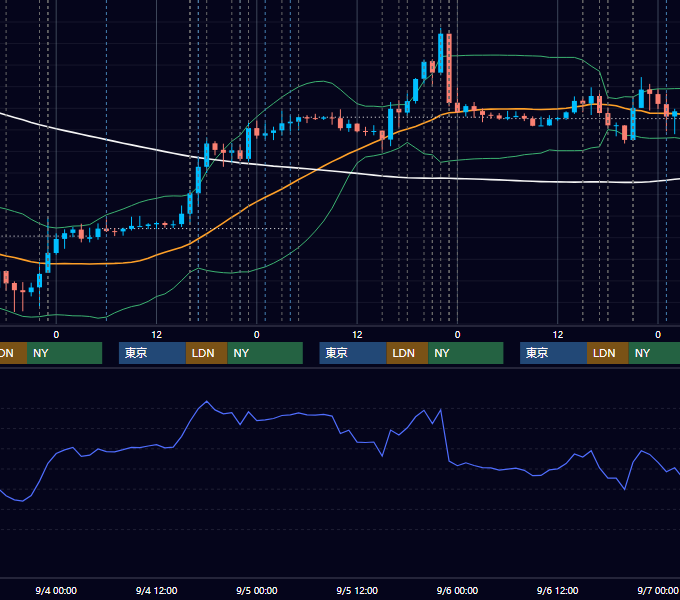Pick the NY session block spanning 9/4 00:00

click(64, 353)
